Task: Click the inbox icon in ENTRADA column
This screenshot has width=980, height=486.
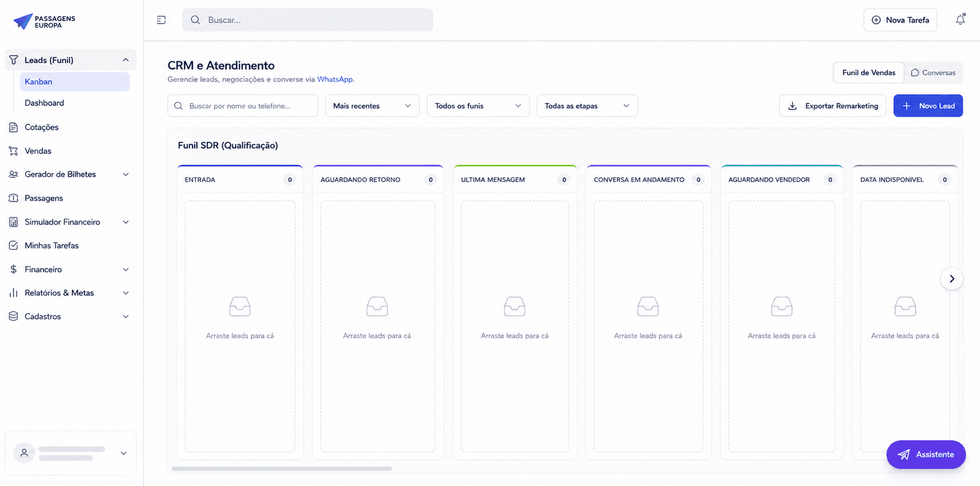Action: (240, 307)
